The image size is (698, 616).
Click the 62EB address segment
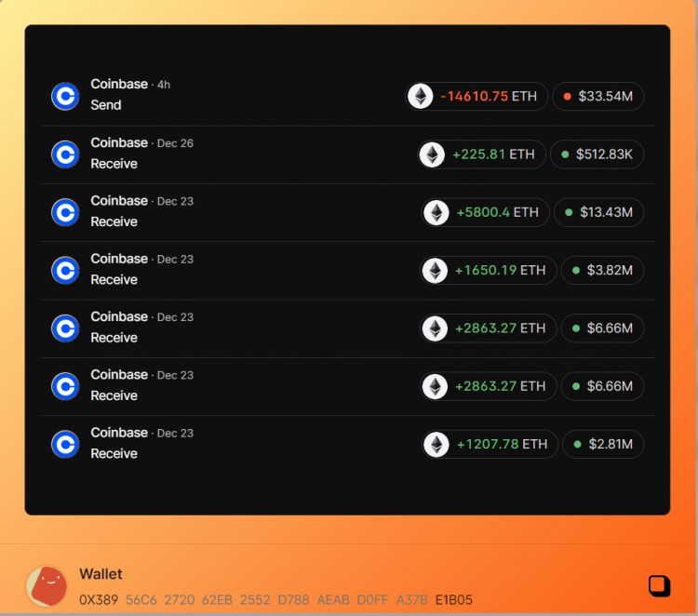pos(217,600)
